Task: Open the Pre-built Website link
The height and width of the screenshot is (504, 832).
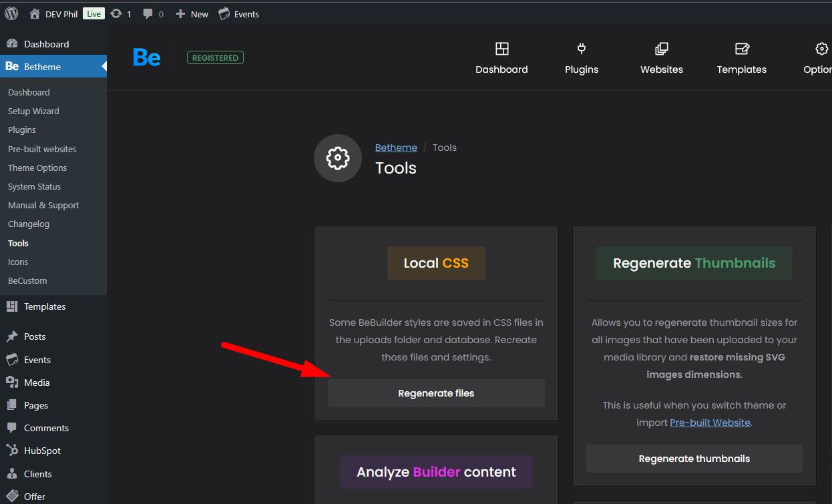Action: 710,423
